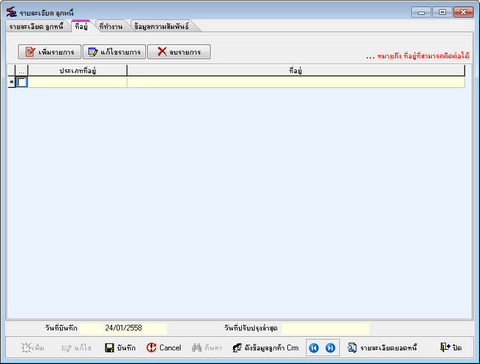The image size is (480, 364).
Task: Maximize the รายละเอียด ลูกหนี้ window
Action: pyautogui.click(x=442, y=12)
